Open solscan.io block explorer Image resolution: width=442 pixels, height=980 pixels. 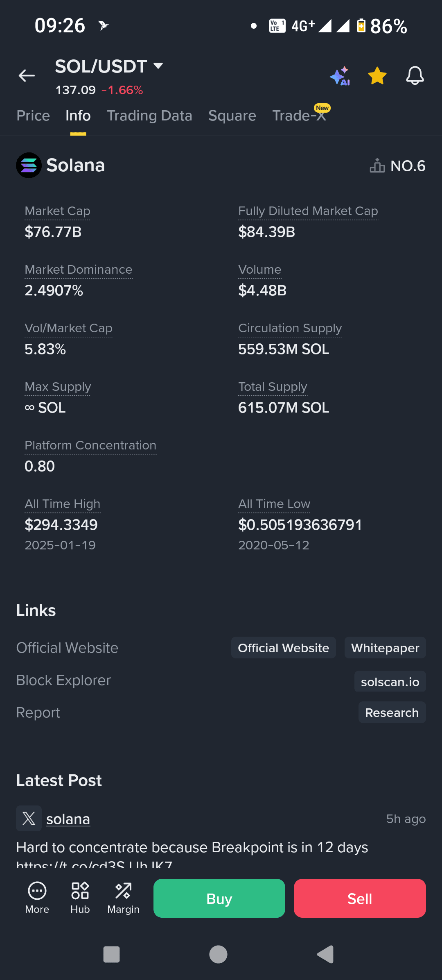[390, 682]
